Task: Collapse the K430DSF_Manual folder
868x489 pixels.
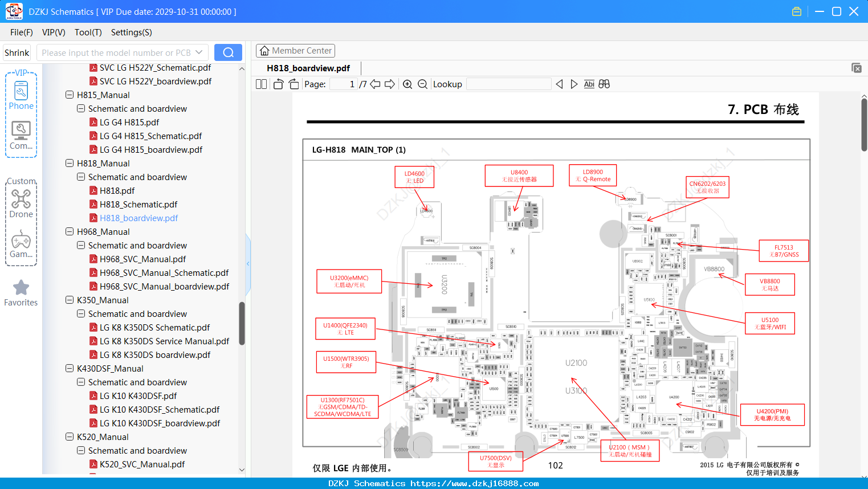Action: [x=70, y=368]
